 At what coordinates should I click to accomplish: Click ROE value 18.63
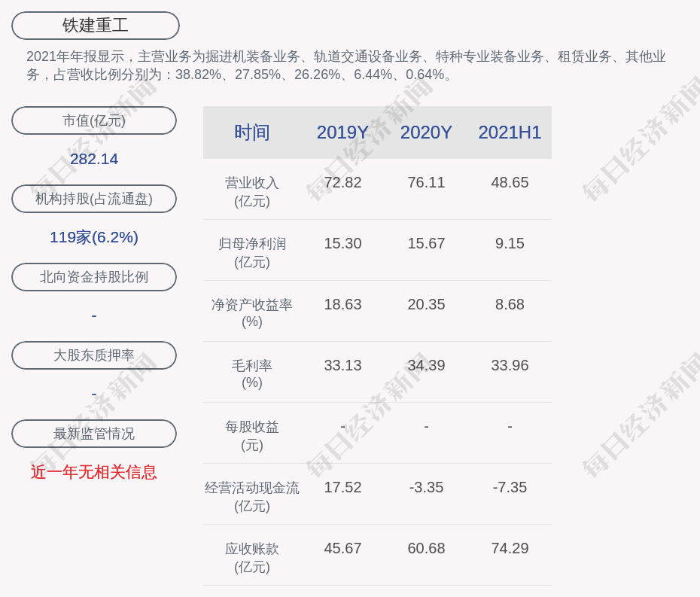pyautogui.click(x=342, y=305)
